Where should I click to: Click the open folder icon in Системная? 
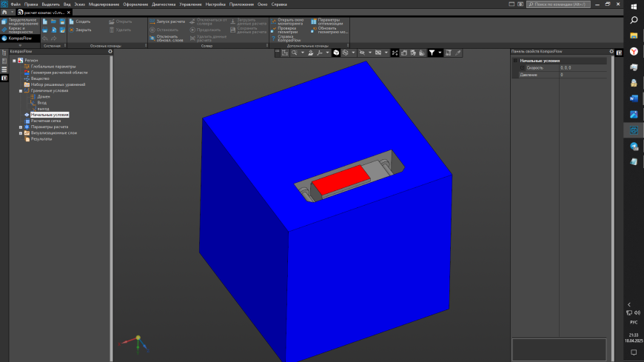[54, 21]
